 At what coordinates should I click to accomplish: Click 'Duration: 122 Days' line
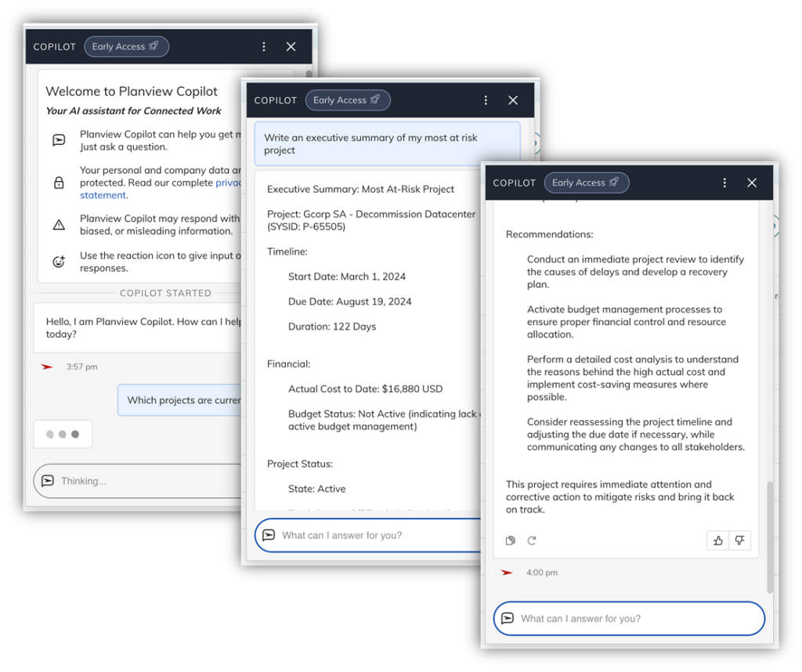coord(332,327)
